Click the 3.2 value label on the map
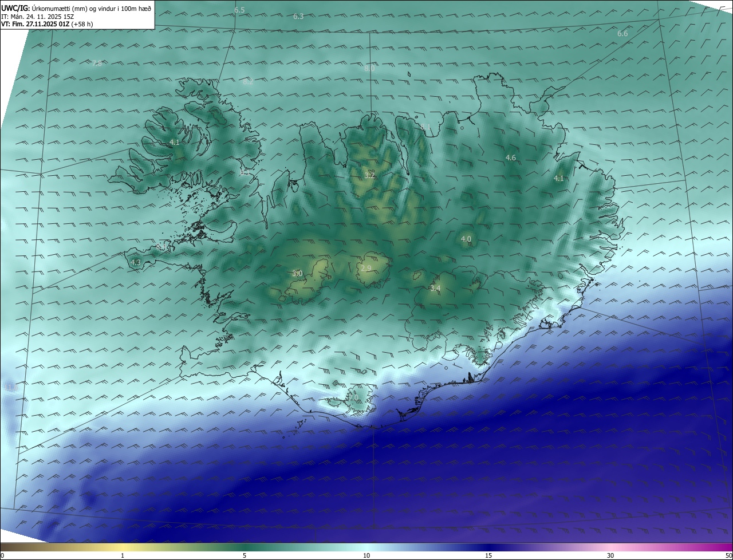This screenshot has width=733, height=560. pos(369,175)
